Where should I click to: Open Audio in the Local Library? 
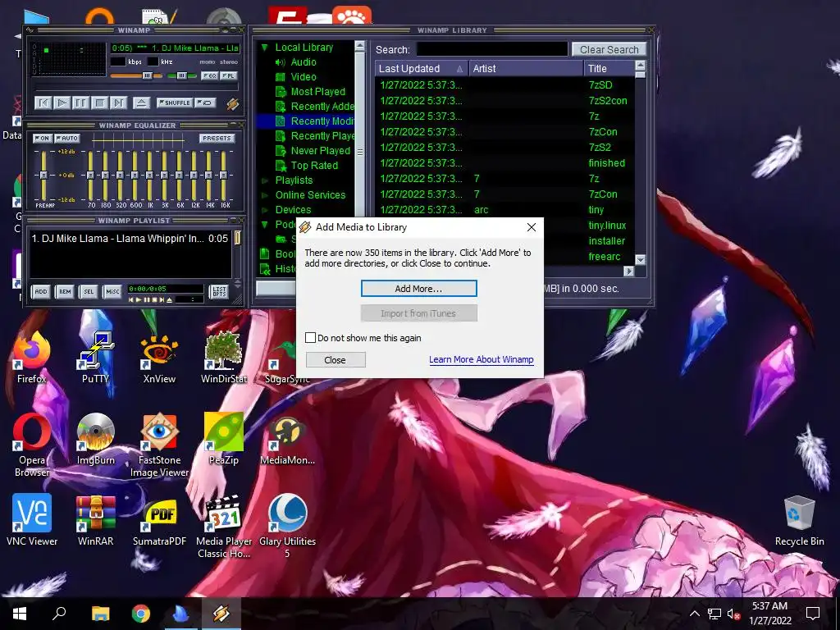click(304, 62)
